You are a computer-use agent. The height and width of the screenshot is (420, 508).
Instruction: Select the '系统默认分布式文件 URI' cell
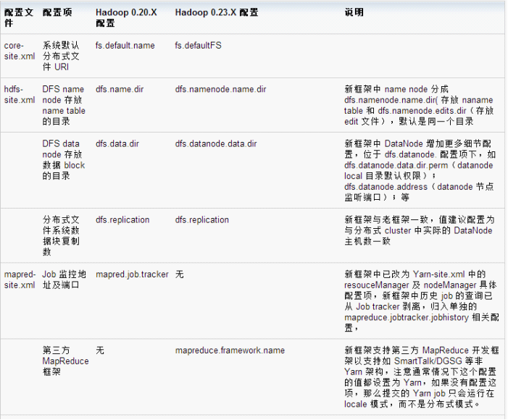pyautogui.click(x=61, y=56)
